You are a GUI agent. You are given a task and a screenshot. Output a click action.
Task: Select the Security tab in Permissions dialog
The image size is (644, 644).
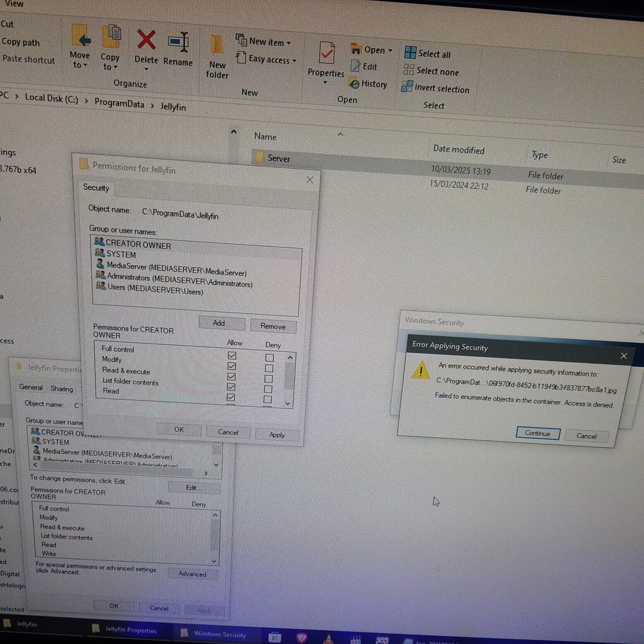pos(96,188)
